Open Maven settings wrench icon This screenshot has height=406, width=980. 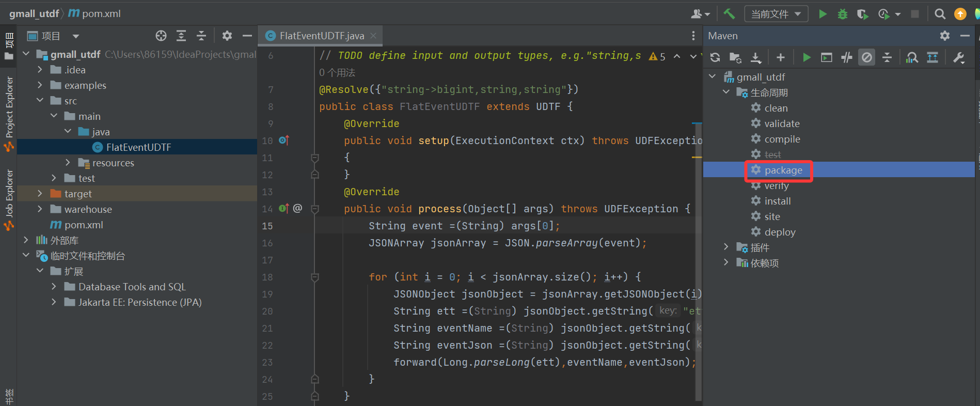coord(959,57)
